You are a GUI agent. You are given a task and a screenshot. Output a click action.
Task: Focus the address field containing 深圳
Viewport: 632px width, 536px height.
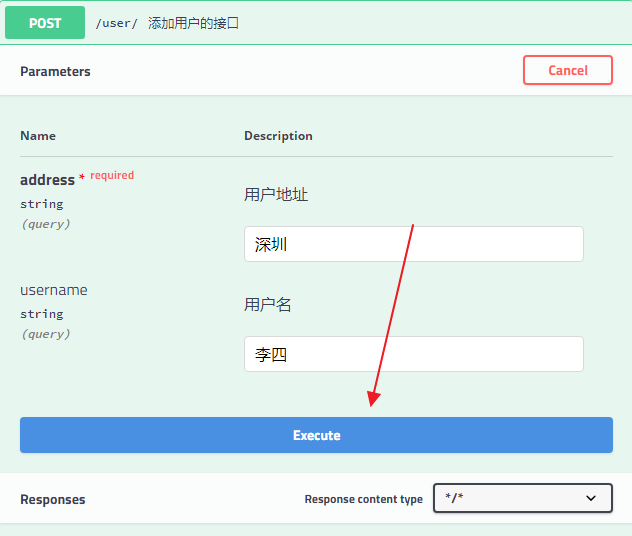[413, 244]
